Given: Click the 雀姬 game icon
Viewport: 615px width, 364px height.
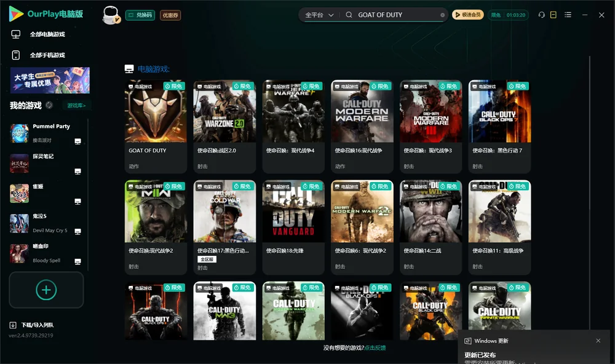Looking at the screenshot, I should [x=19, y=194].
